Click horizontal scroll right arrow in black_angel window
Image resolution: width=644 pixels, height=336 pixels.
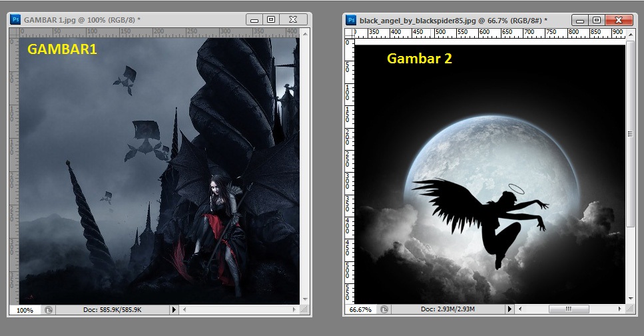(x=620, y=309)
